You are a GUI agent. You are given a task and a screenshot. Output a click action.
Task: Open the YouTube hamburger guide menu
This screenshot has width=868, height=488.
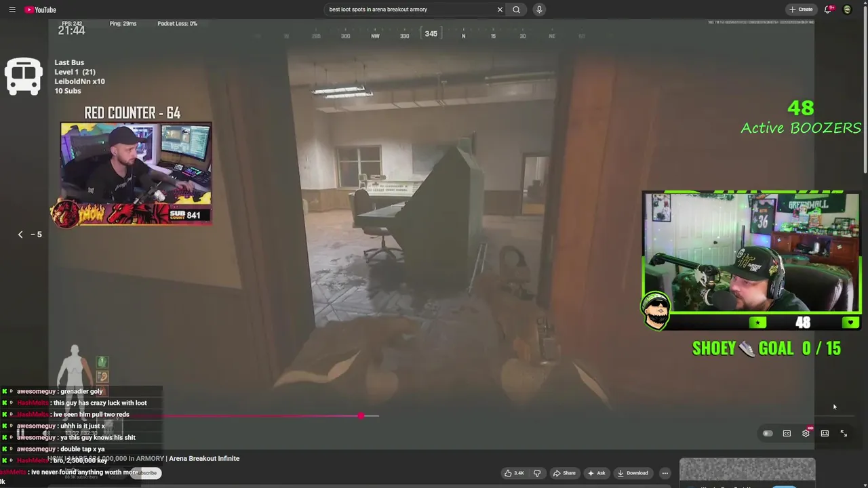point(12,9)
